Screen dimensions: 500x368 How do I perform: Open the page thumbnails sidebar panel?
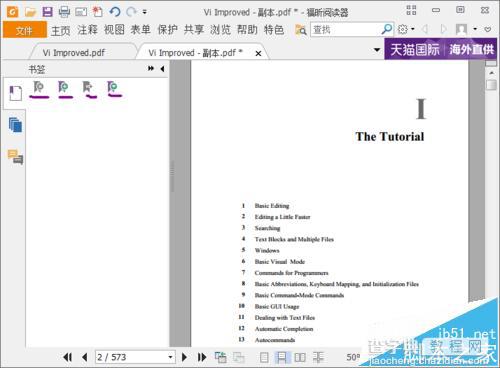(15, 125)
